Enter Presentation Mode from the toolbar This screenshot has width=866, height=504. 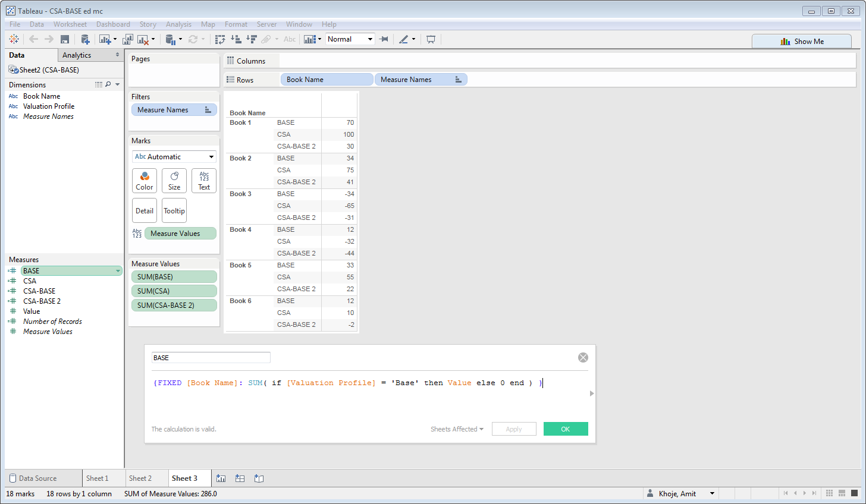tap(430, 39)
